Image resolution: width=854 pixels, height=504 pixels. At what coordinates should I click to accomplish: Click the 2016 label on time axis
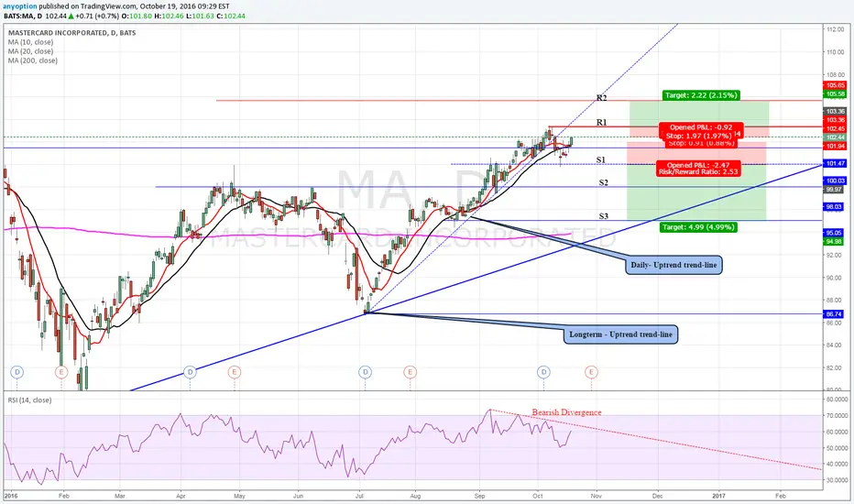11,497
